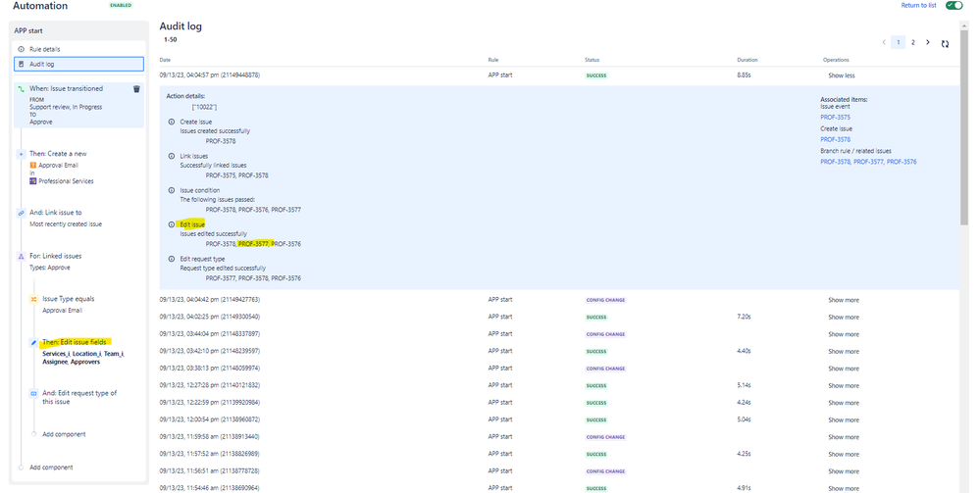
Task: Collapse details with Show less
Action: click(842, 75)
